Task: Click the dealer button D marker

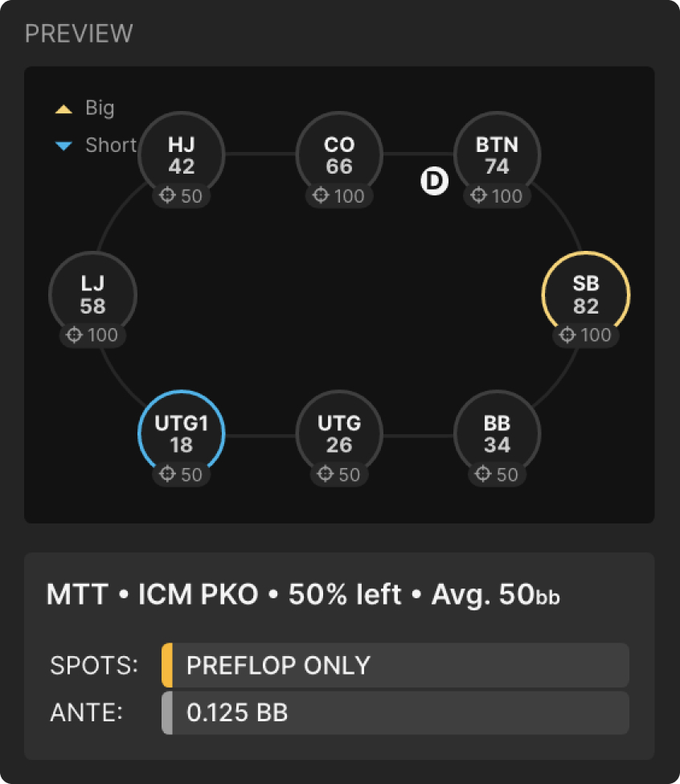Action: [x=434, y=183]
